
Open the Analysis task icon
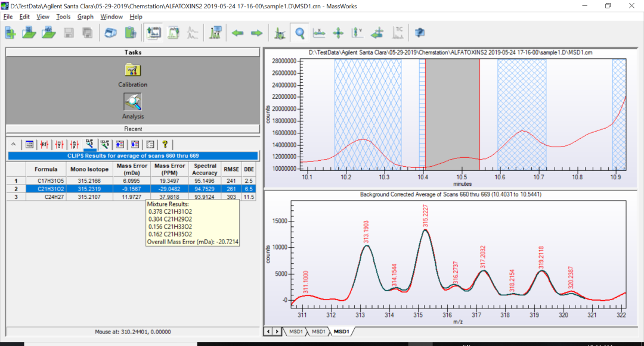tap(132, 102)
